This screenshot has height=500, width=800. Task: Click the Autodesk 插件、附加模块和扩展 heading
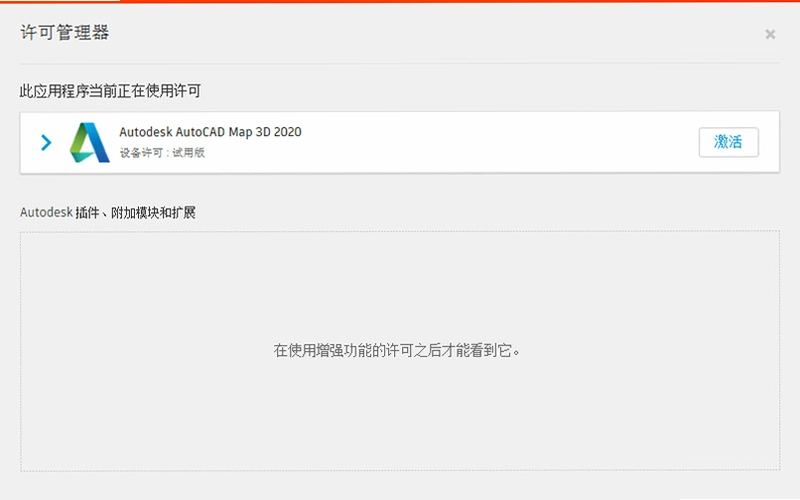click(108, 212)
